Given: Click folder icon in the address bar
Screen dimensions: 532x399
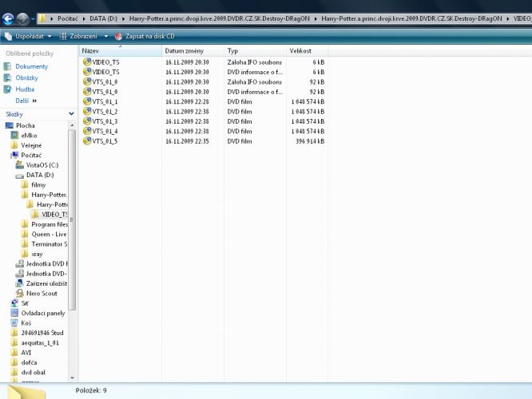Looking at the screenshot, I should [42, 18].
